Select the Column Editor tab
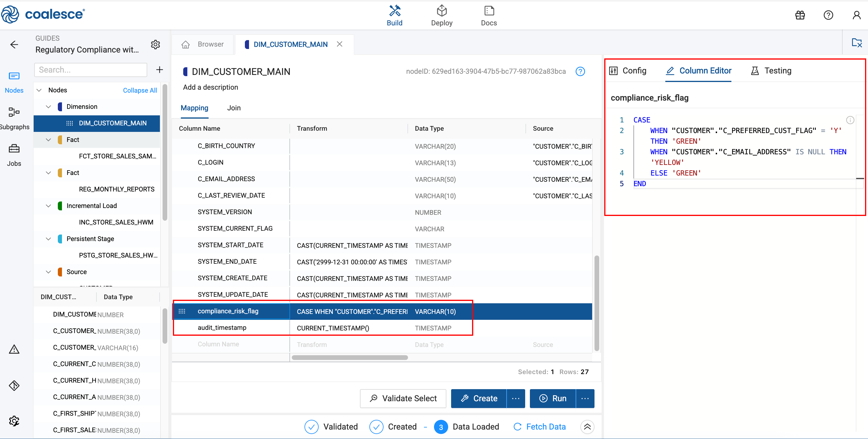Viewport: 868px width, 439px height. (698, 71)
